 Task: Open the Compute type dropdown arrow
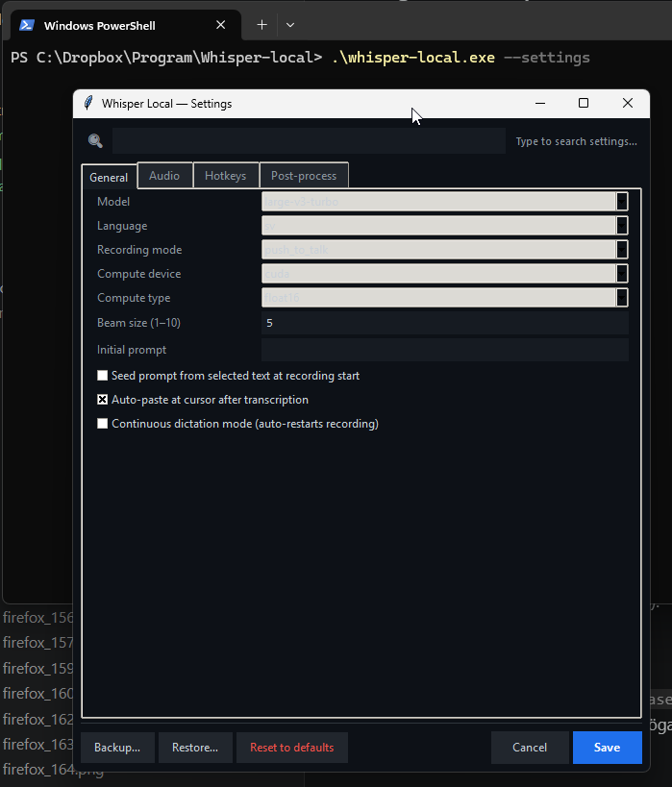(622, 298)
